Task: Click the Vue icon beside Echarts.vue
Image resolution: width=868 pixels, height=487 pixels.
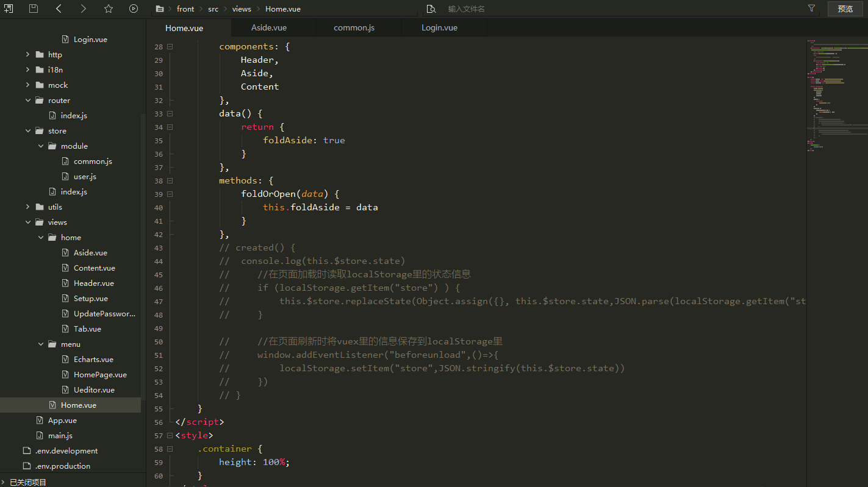Action: click(x=65, y=359)
